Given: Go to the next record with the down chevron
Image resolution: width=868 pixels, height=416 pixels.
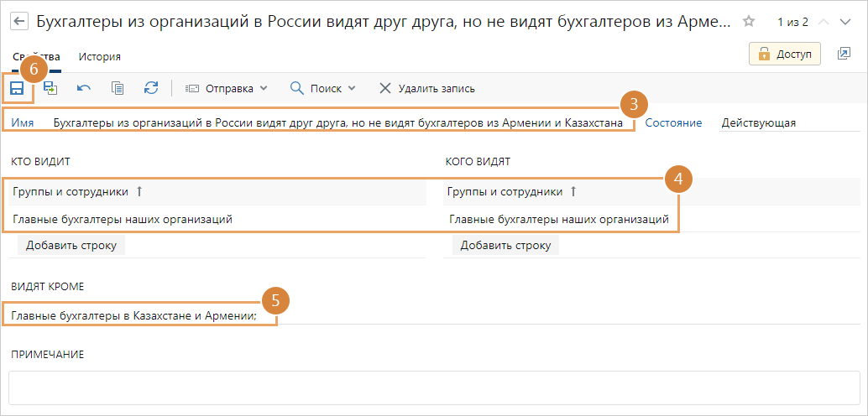Looking at the screenshot, I should click(845, 22).
